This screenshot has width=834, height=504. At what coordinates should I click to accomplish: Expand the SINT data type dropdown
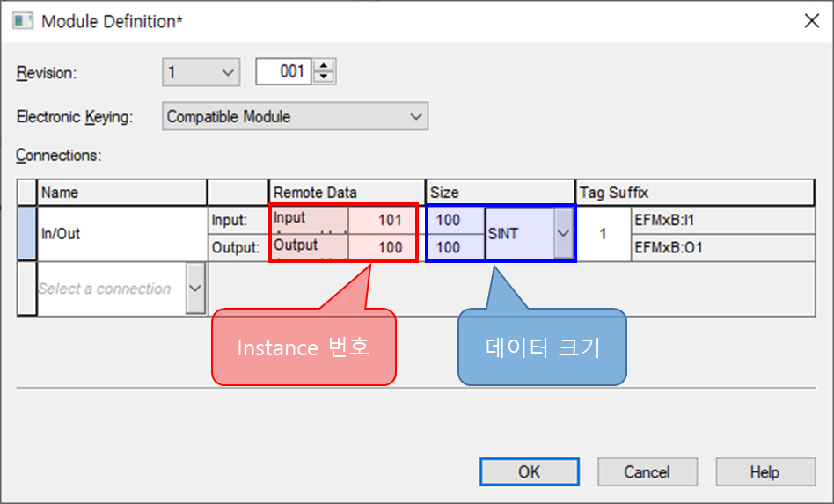(x=563, y=234)
